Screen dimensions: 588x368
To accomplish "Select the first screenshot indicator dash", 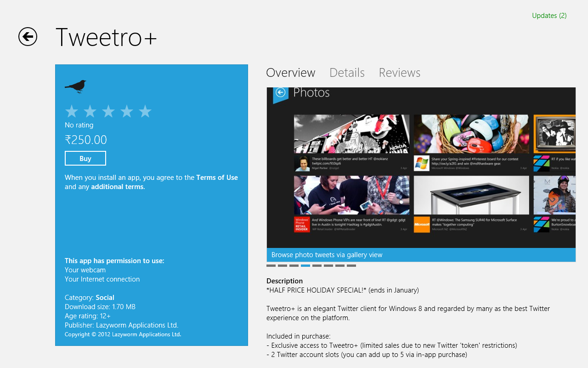I will [x=271, y=265].
